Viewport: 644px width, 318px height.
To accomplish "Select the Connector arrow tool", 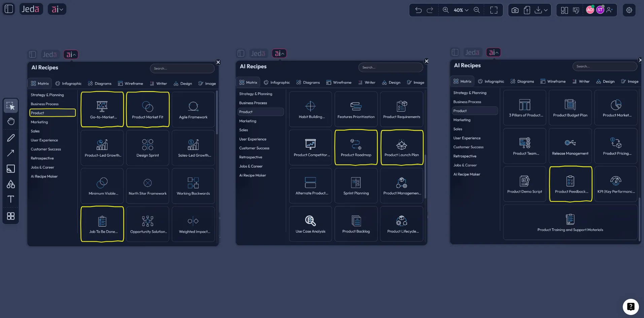I will point(11,153).
